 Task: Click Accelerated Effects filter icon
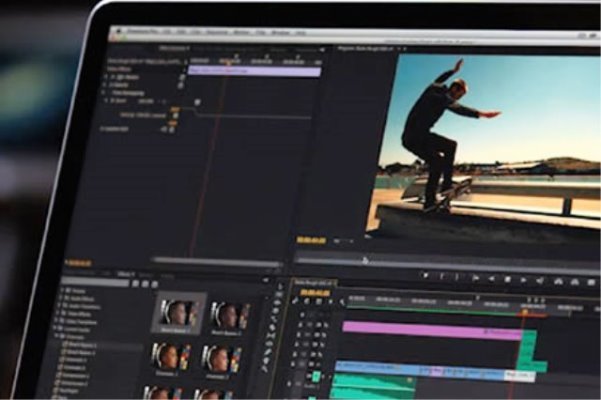(x=135, y=284)
